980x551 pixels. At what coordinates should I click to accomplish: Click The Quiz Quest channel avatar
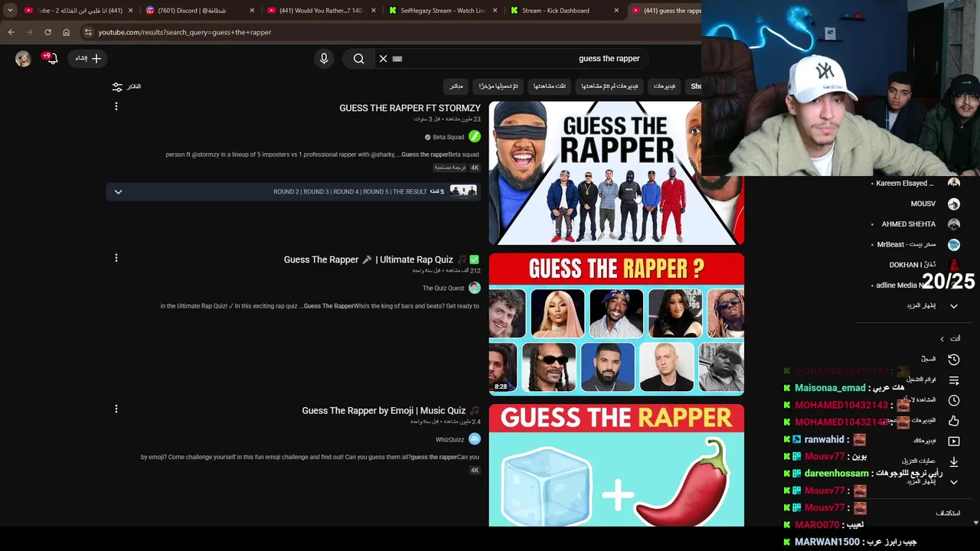pos(475,288)
